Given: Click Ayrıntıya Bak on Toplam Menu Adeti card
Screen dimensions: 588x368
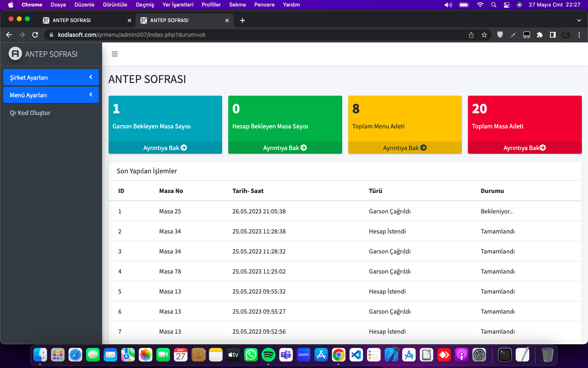Looking at the screenshot, I should pos(405,148).
